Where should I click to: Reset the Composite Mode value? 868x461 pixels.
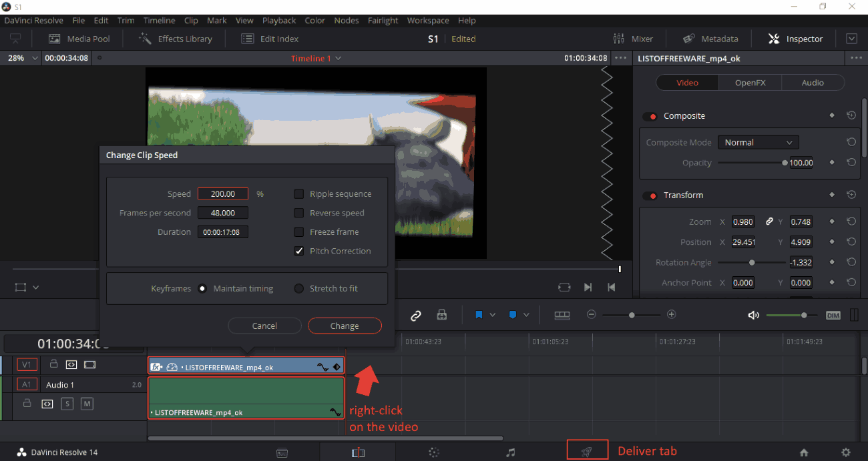coord(851,142)
